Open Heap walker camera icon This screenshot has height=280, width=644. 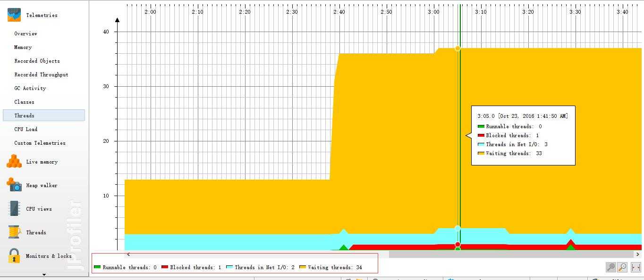click(x=14, y=185)
